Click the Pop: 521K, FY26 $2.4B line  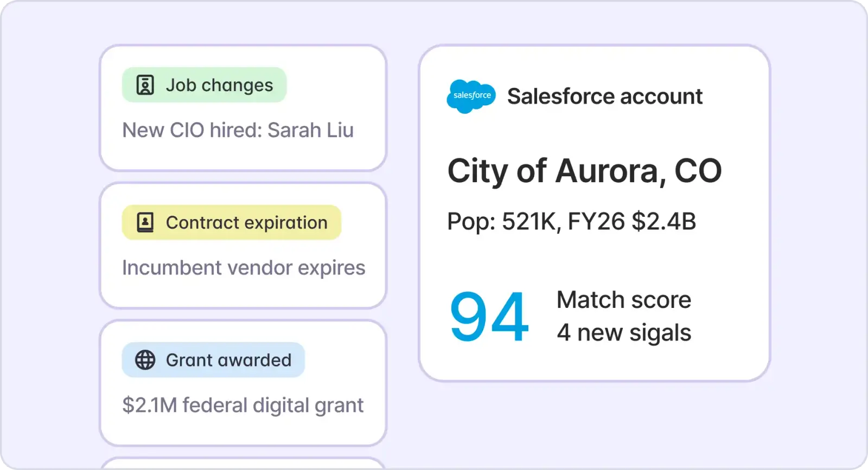tap(571, 221)
